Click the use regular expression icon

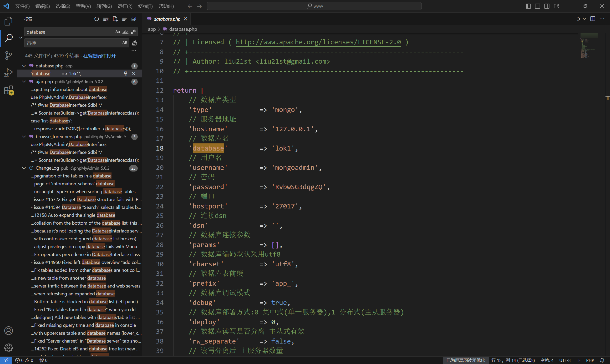pyautogui.click(x=133, y=32)
